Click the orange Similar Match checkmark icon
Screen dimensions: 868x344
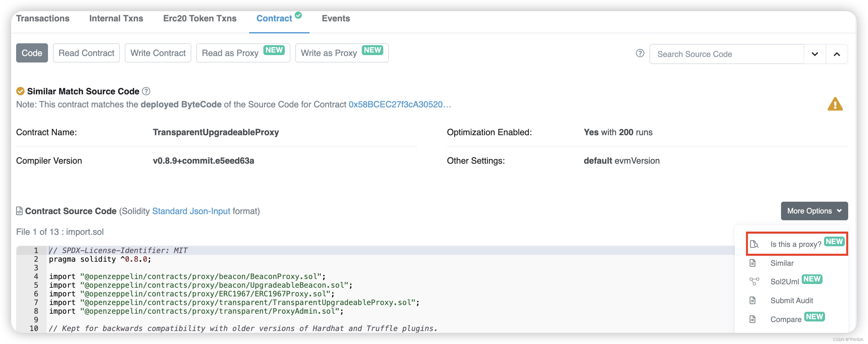click(20, 91)
